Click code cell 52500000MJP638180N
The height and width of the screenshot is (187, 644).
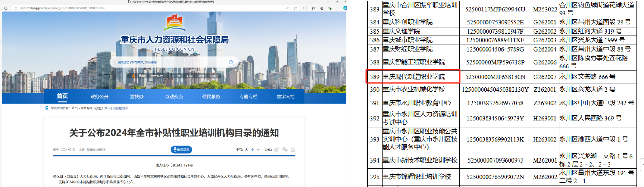tap(495, 77)
